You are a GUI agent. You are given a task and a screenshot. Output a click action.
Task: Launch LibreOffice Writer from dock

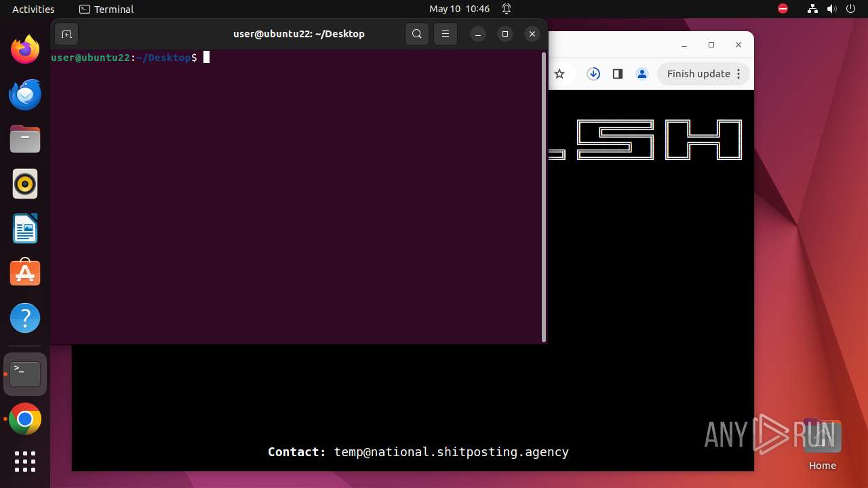[x=25, y=228]
